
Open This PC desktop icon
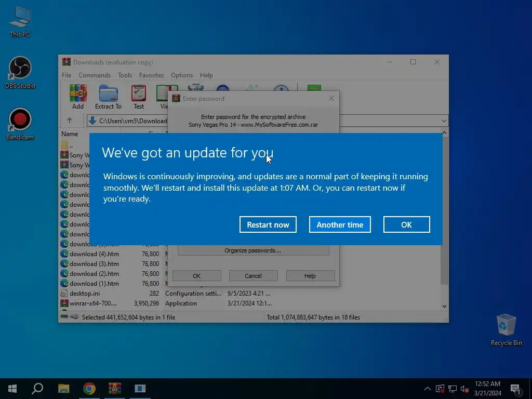click(20, 22)
